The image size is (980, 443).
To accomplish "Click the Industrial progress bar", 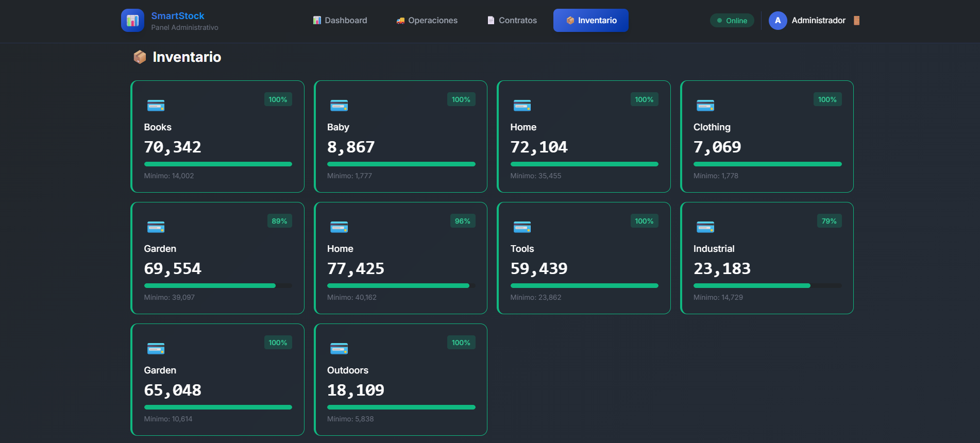I will [x=767, y=286].
